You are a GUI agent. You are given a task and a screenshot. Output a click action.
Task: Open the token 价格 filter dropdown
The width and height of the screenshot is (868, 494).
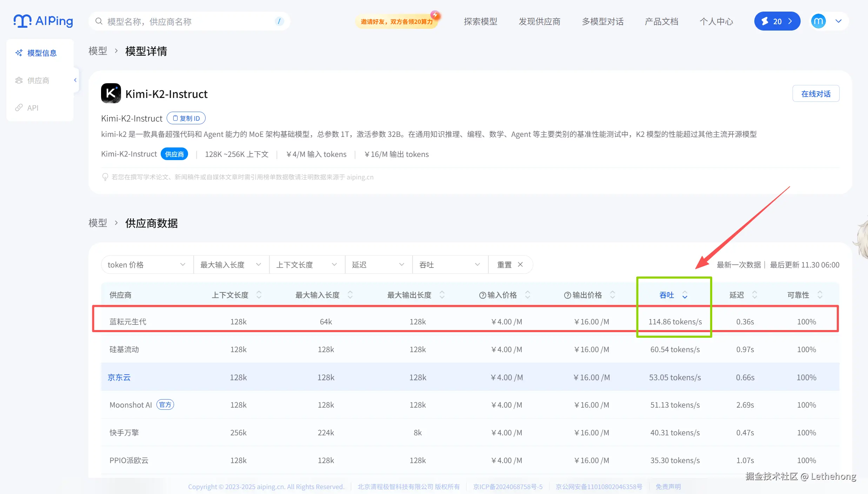[x=147, y=265]
